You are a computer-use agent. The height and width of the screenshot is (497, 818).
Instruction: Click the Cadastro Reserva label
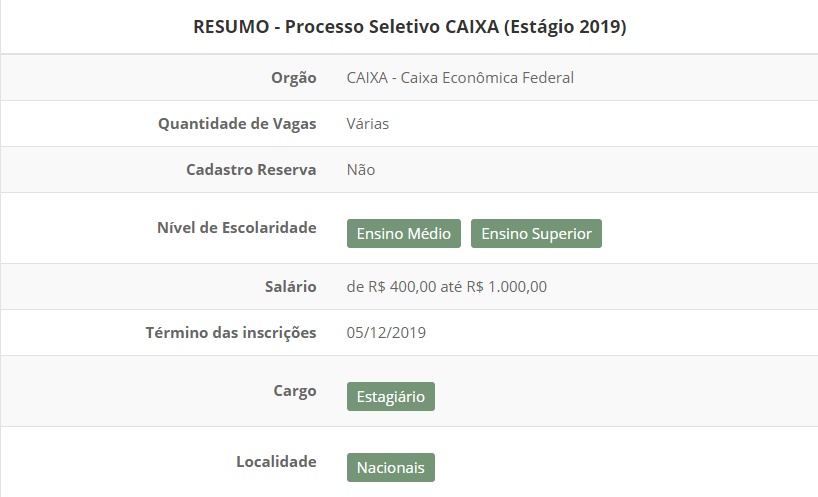pyautogui.click(x=251, y=170)
